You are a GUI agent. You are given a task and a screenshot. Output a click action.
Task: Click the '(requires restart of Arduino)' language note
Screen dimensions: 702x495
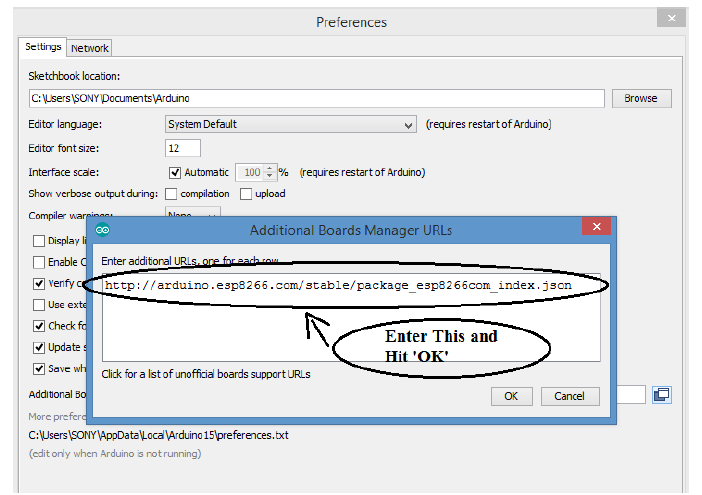(488, 124)
